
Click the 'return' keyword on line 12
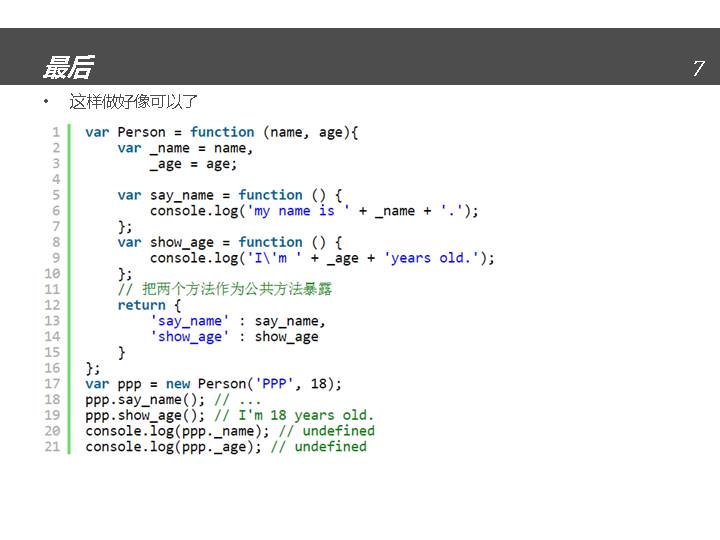[141, 305]
